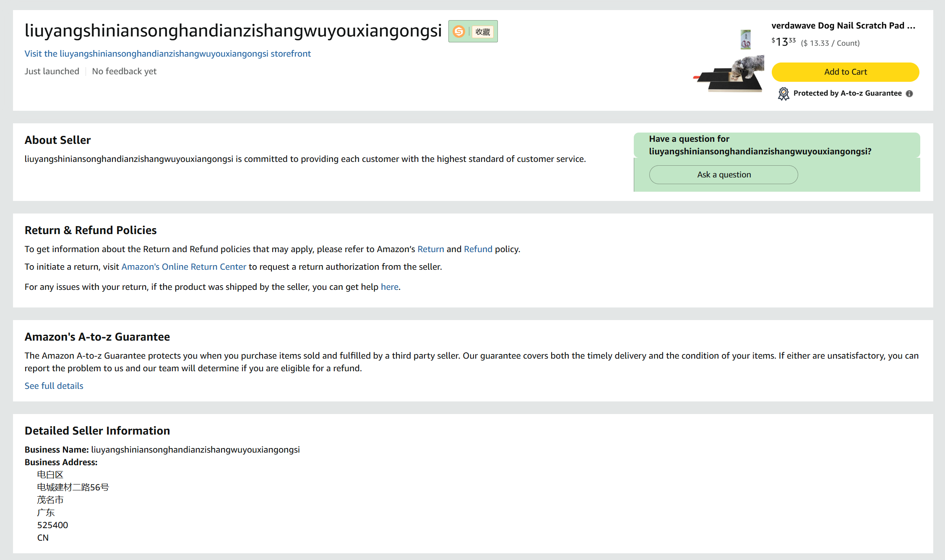Viewport: 945px width, 560px height.
Task: Click the orange S extension icon
Action: pos(459,31)
